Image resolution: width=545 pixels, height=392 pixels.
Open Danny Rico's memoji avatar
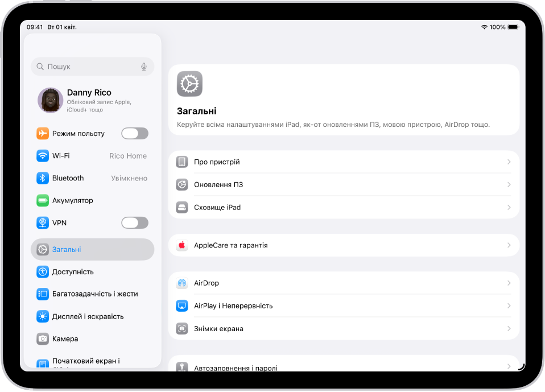(x=51, y=100)
